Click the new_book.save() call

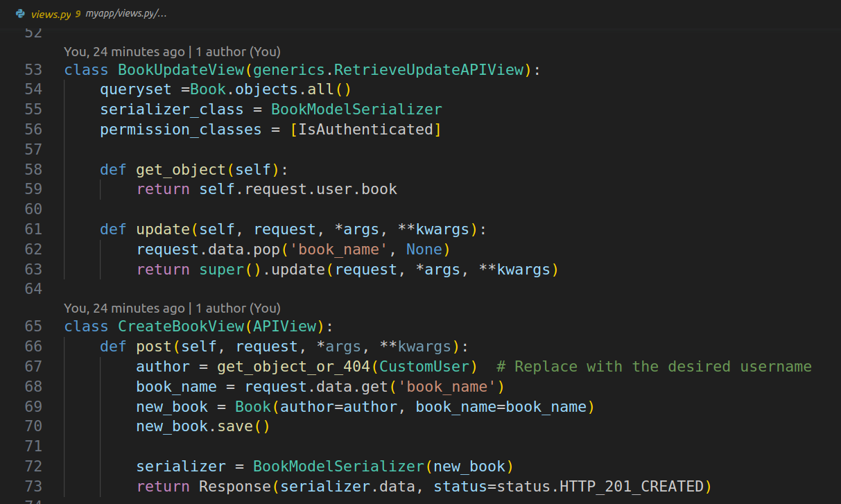coord(202,426)
